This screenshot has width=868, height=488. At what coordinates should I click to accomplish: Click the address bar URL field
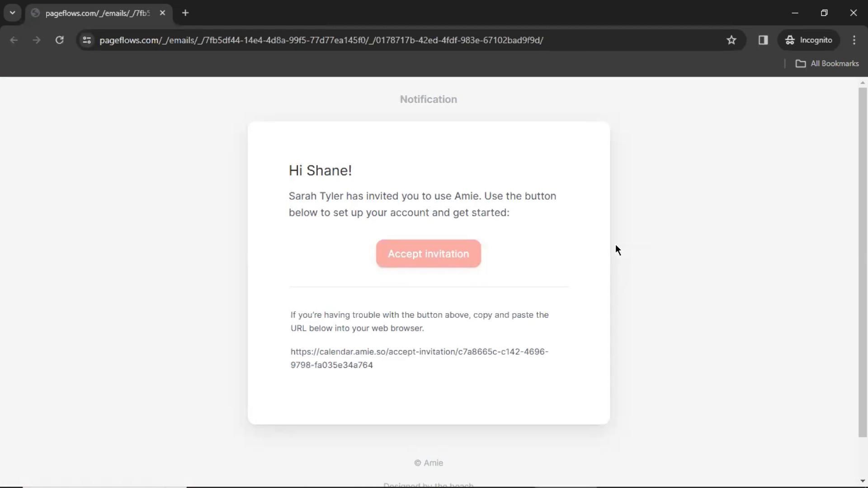click(321, 40)
